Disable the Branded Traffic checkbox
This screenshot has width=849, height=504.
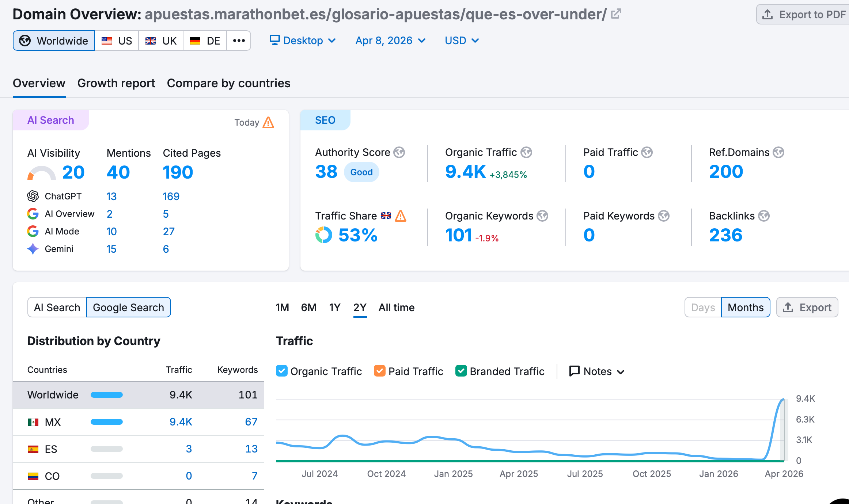[x=461, y=371]
